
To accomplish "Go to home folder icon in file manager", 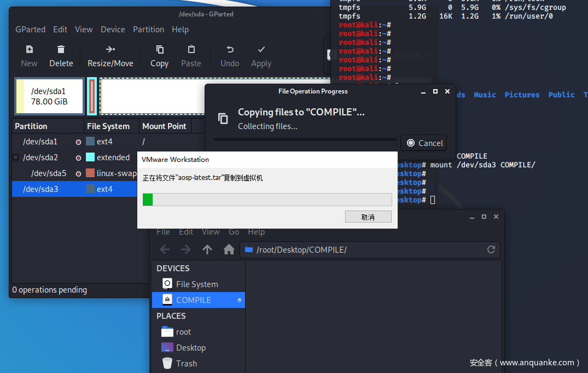I will pos(229,250).
